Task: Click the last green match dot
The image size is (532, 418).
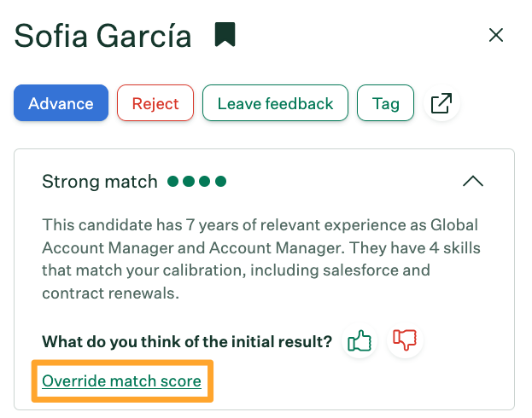Action: tap(220, 182)
